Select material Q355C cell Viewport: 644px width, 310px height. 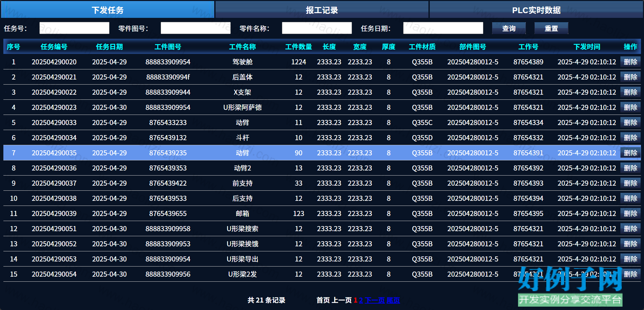(x=422, y=122)
